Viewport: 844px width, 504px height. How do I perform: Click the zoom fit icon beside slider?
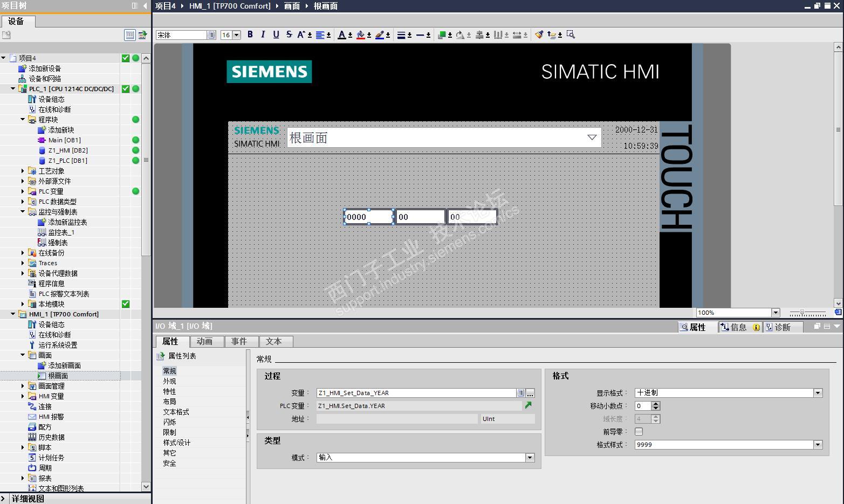[838, 312]
